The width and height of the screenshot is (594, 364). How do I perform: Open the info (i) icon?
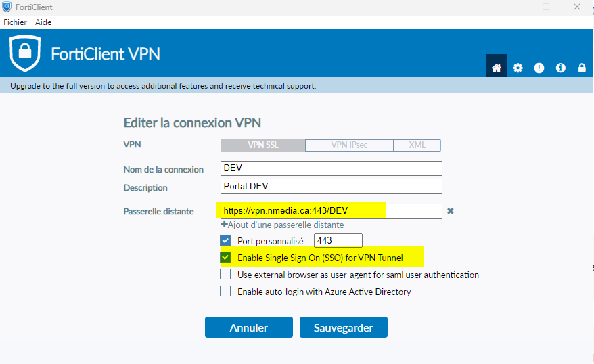coord(561,67)
